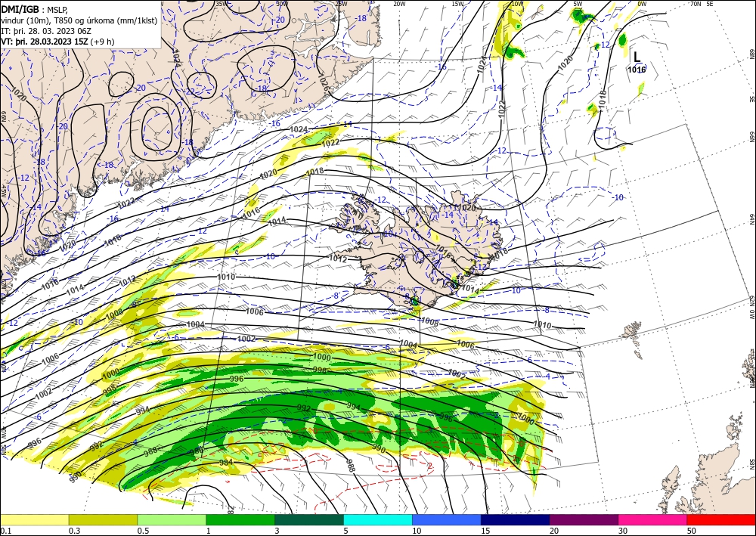Click the 984 isobar label
The image size is (756, 536).
[226, 462]
